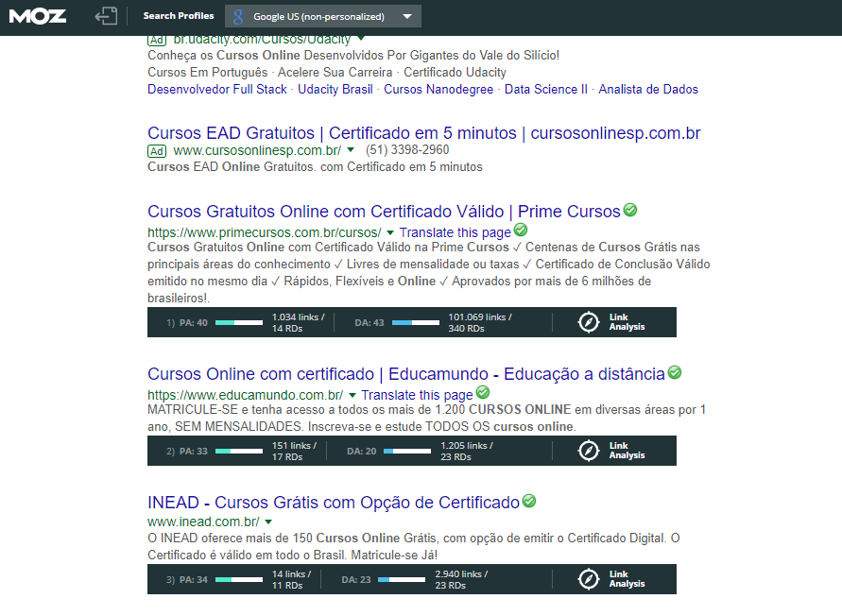Click the compass icon in result 2 bar
Image resolution: width=842 pixels, height=616 pixels.
[x=589, y=451]
